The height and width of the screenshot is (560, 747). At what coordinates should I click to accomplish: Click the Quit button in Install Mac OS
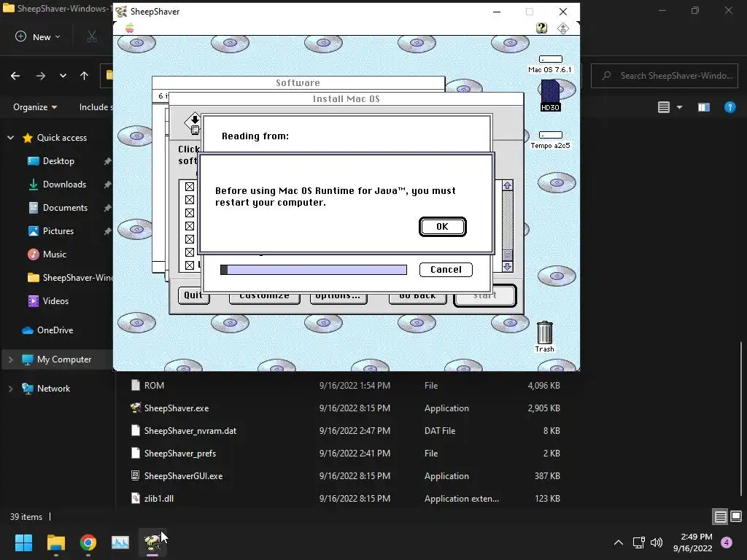coord(193,295)
